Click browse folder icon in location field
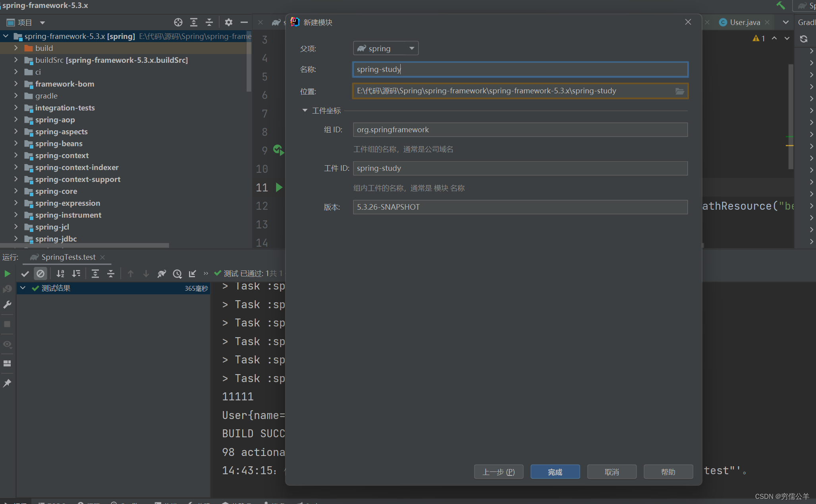Image resolution: width=816 pixels, height=504 pixels. tap(679, 91)
